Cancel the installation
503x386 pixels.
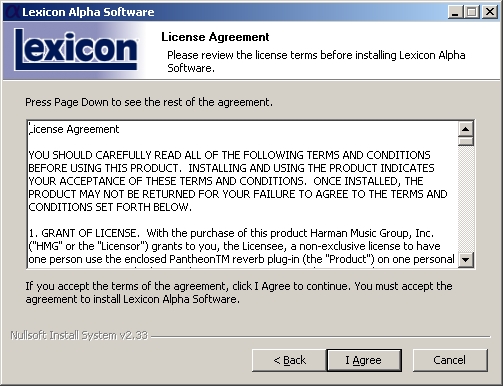450,360
